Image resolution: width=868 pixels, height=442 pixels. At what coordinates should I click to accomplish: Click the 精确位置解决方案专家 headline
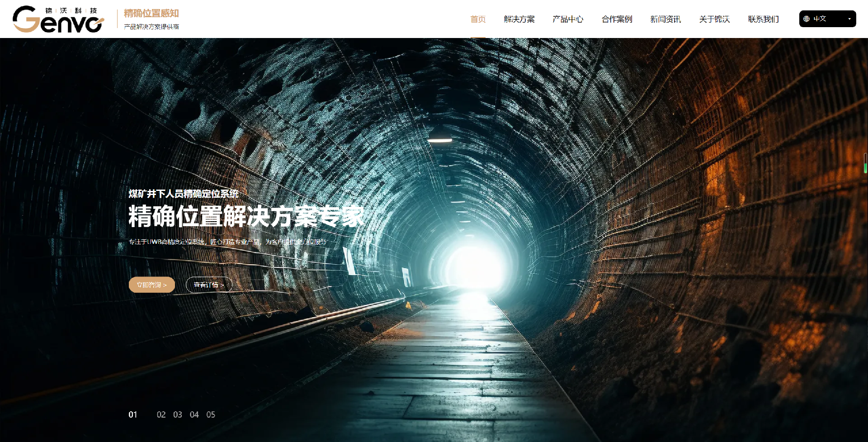point(246,216)
